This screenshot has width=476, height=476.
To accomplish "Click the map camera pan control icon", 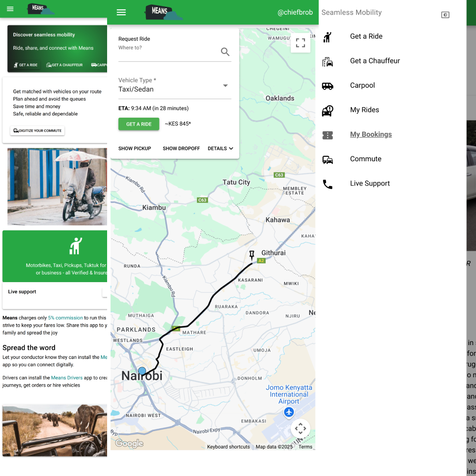I will click(301, 428).
